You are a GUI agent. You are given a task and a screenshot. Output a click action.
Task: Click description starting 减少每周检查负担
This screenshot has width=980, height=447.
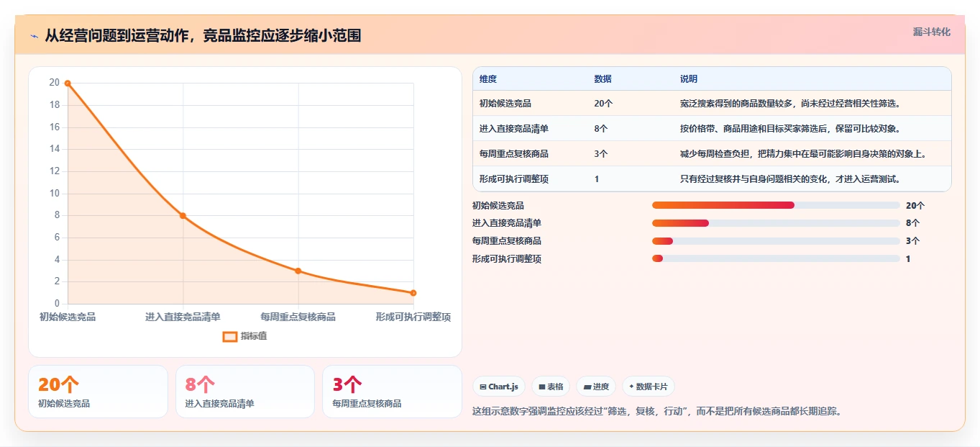(x=803, y=154)
